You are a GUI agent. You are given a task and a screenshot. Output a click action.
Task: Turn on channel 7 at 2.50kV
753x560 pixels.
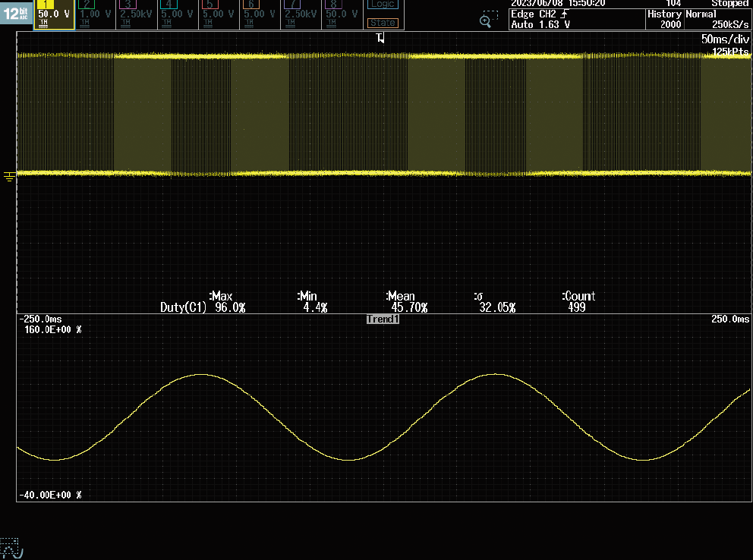coord(301,14)
